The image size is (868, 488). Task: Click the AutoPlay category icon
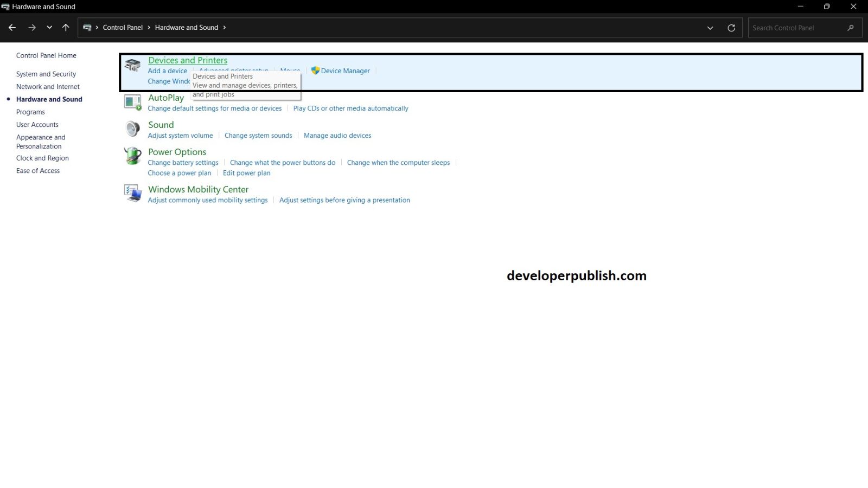[x=132, y=102]
